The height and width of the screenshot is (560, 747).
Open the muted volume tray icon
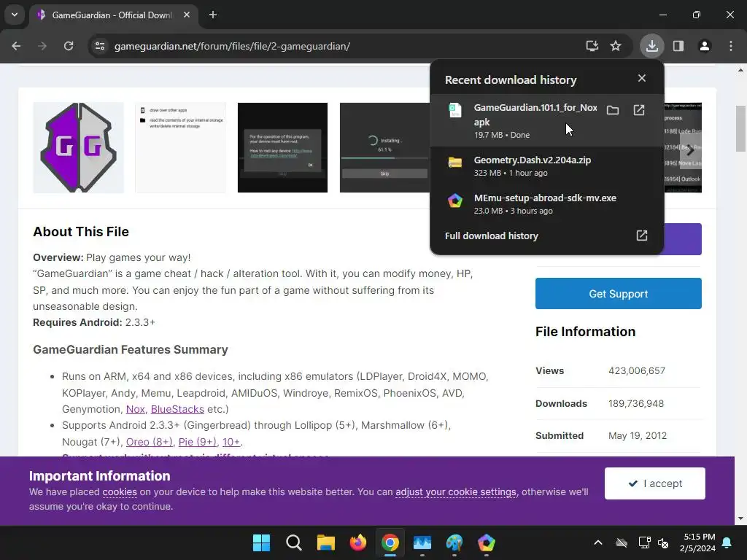point(662,542)
